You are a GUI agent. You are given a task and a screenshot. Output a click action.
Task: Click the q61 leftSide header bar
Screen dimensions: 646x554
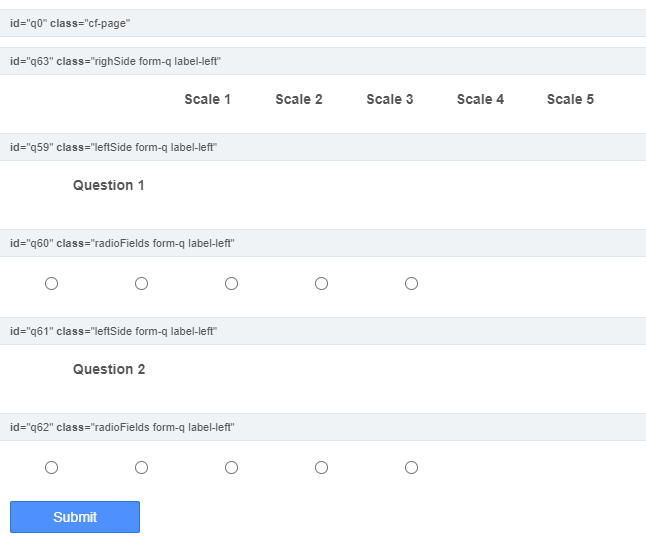(323, 331)
